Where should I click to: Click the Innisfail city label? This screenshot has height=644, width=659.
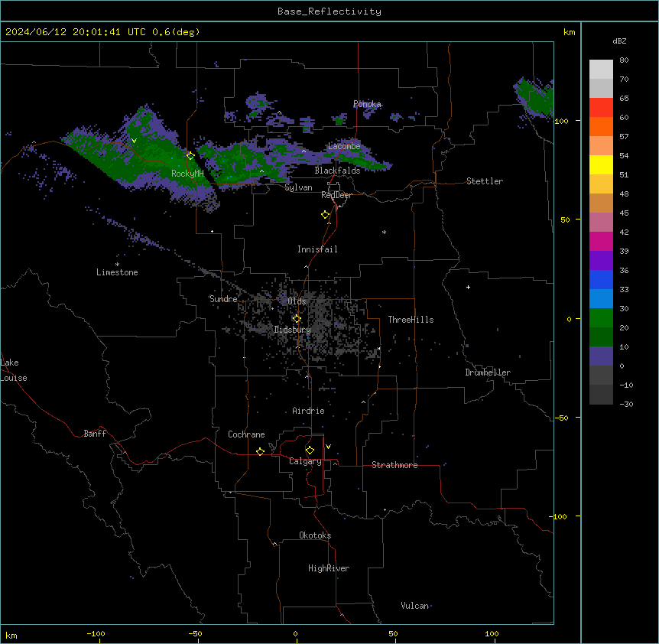coord(317,249)
